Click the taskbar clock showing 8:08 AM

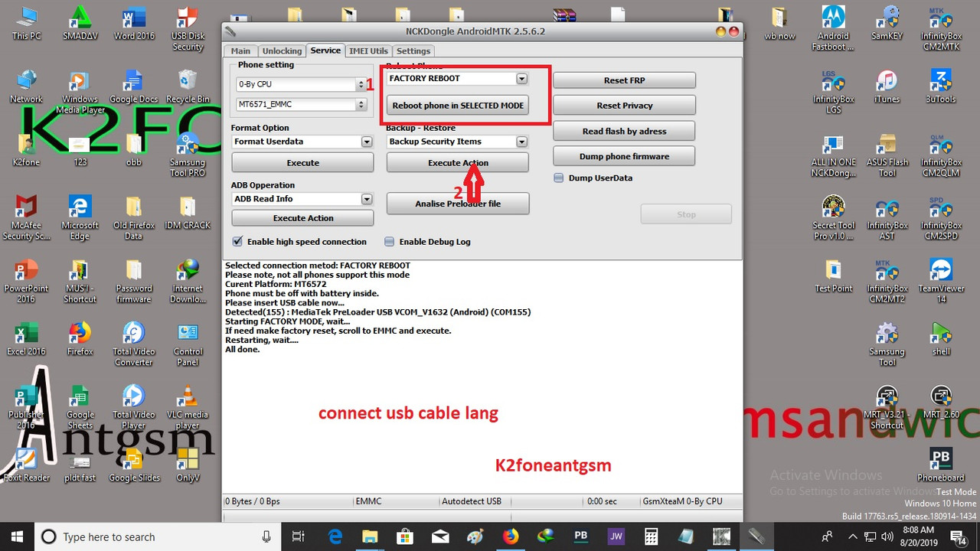click(x=917, y=537)
